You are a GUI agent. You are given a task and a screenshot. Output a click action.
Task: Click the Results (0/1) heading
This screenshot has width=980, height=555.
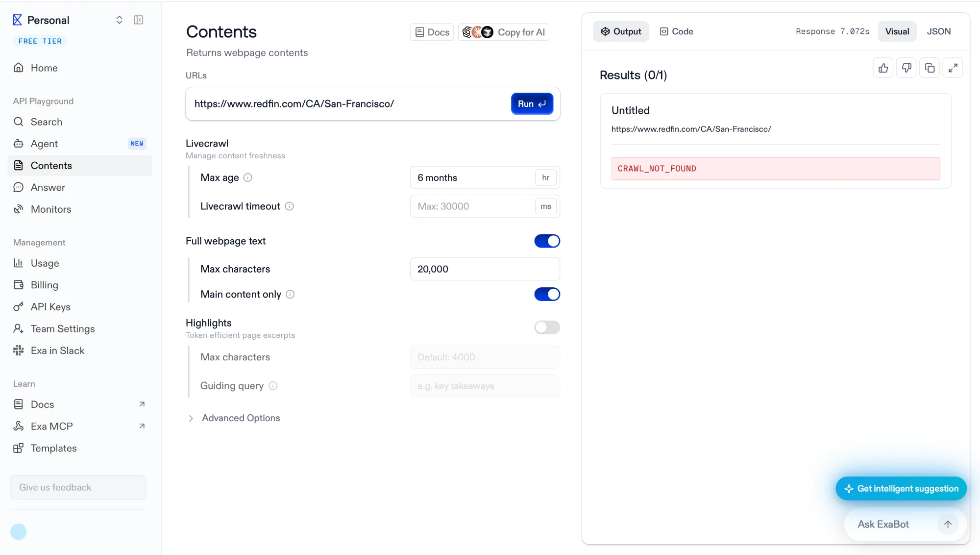(633, 75)
